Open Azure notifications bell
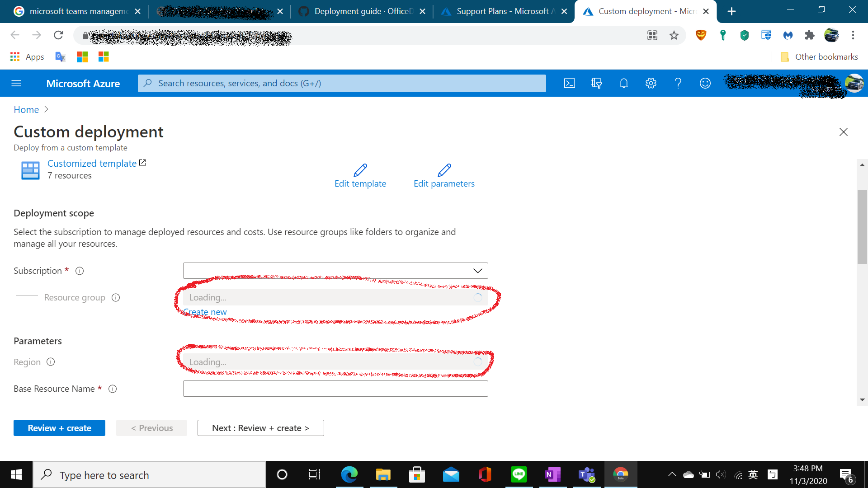Image resolution: width=868 pixels, height=488 pixels. tap(624, 83)
